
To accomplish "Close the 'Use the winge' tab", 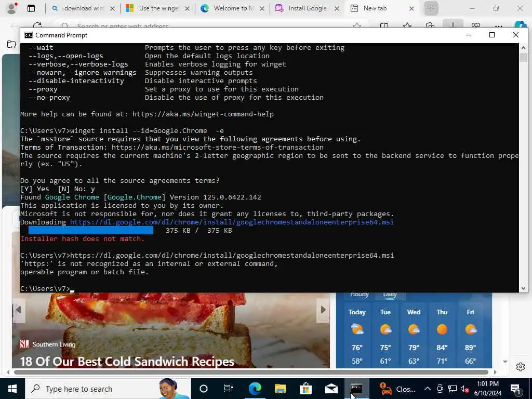I will pyautogui.click(x=187, y=8).
